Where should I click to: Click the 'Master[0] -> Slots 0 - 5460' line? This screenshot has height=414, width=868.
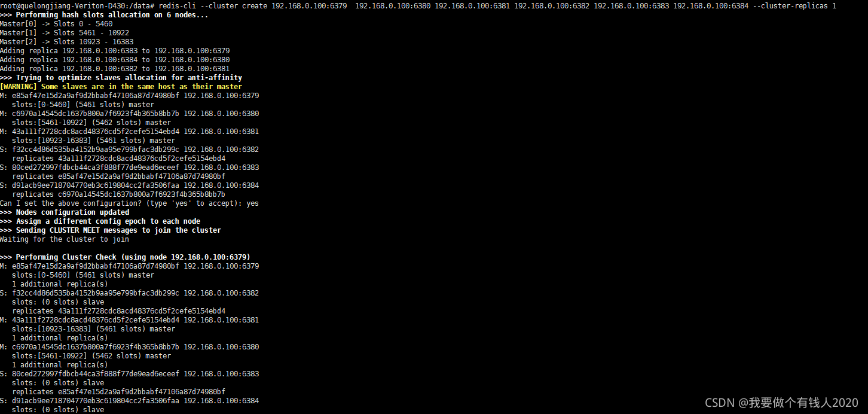(x=56, y=23)
